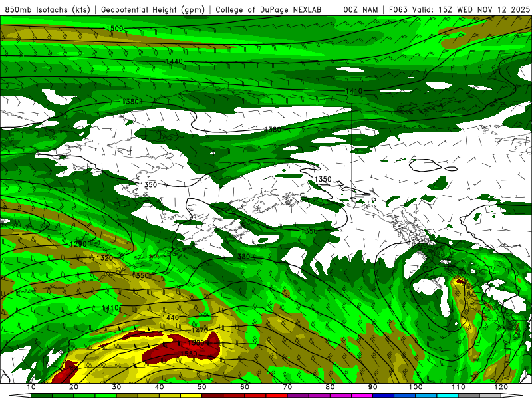Click the 30 value on the color scale
Screen dimensions: 532x399
116,387
